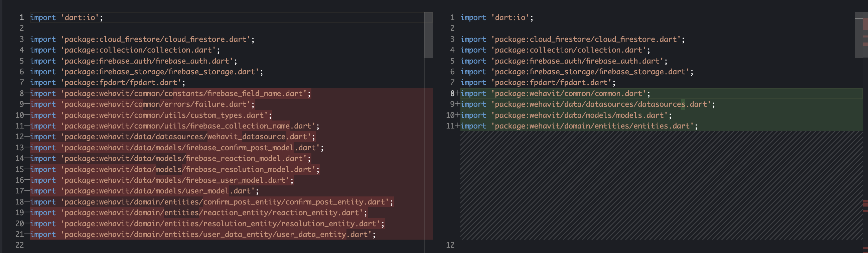This screenshot has height=253, width=868.
Task: Click removed resolution_entity.dart import line
Action: tap(207, 223)
